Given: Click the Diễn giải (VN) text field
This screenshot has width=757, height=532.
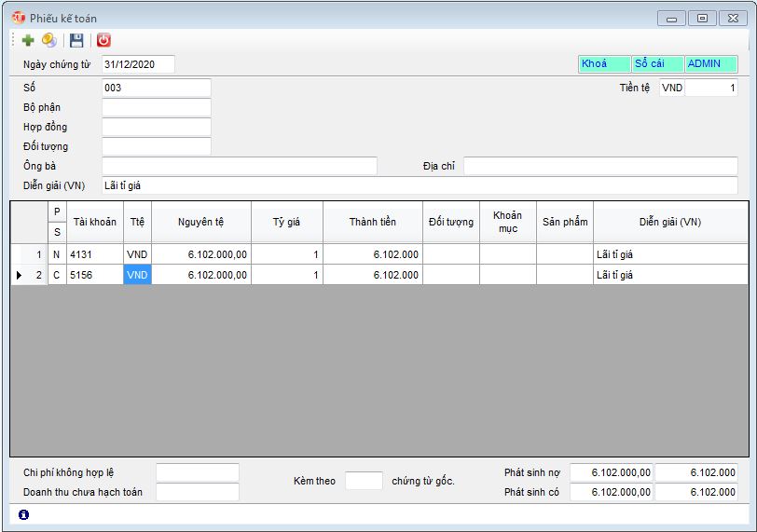Looking at the screenshot, I should tap(419, 185).
